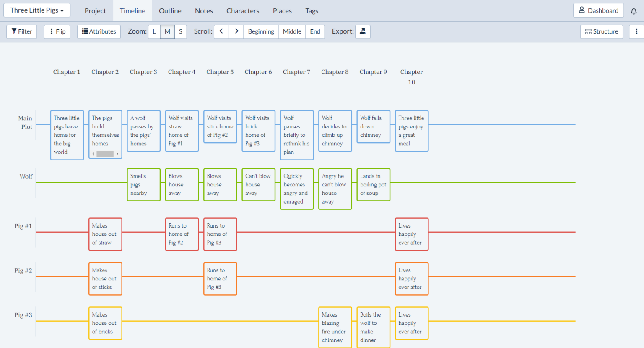Open the Attributes list button
The width and height of the screenshot is (644, 348).
coord(99,31)
